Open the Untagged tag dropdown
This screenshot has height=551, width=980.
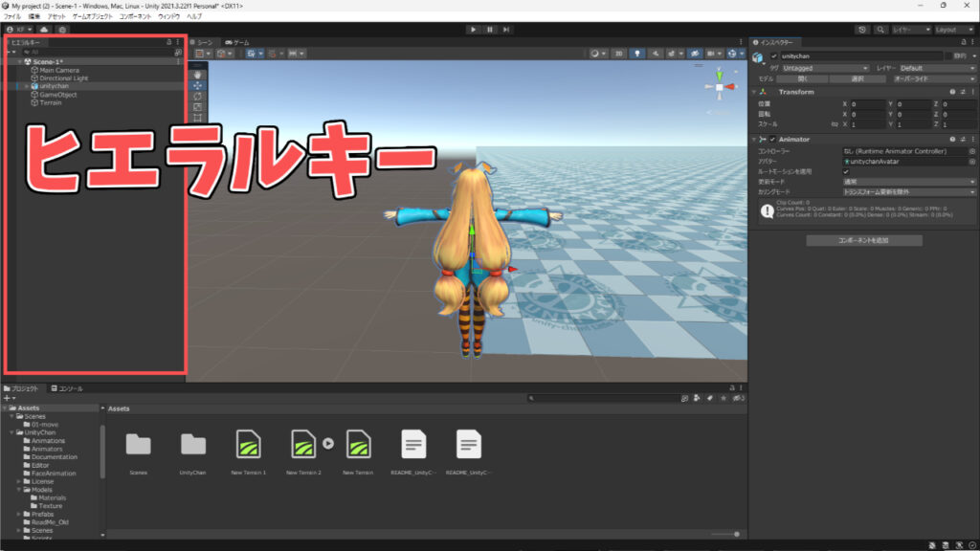[x=824, y=67]
